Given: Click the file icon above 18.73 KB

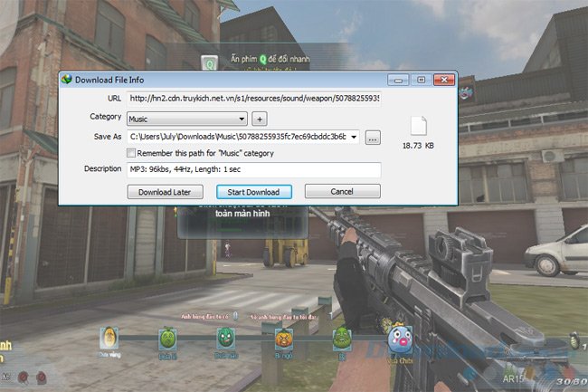Looking at the screenshot, I should click(x=418, y=126).
